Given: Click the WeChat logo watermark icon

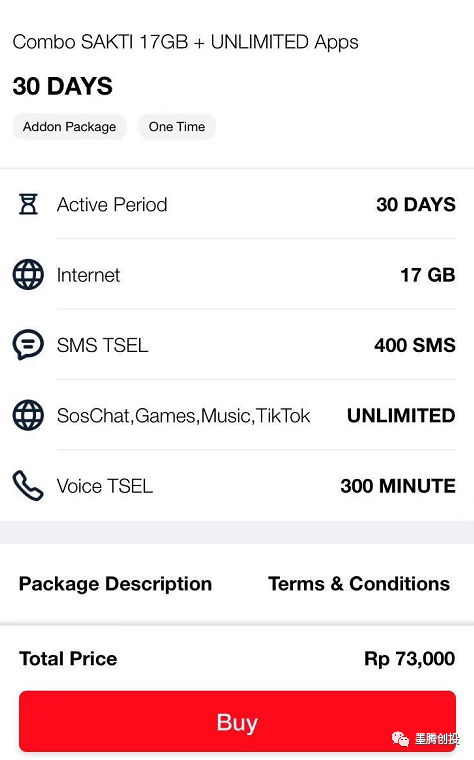Looking at the screenshot, I should (x=400, y=739).
